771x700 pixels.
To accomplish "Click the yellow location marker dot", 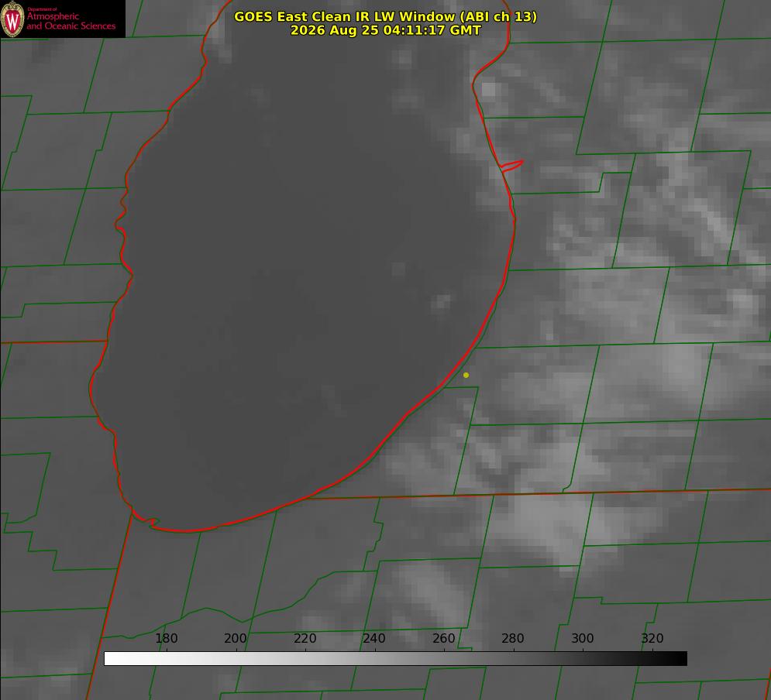I will click(466, 375).
